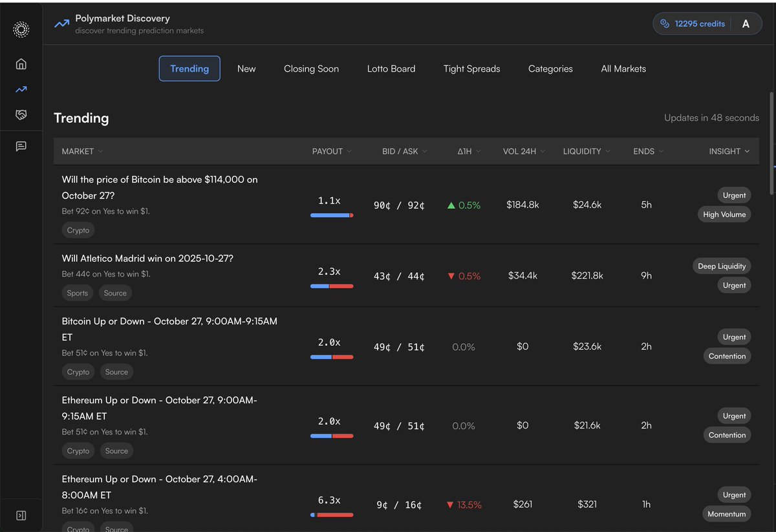776x532 pixels.
Task: Switch to the Closing Soon tab
Action: [x=311, y=69]
